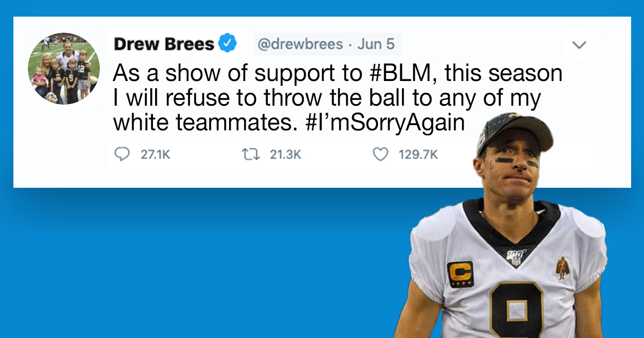This screenshot has width=644, height=338.
Task: Like the tweet with the heart icon
Action: coord(380,155)
